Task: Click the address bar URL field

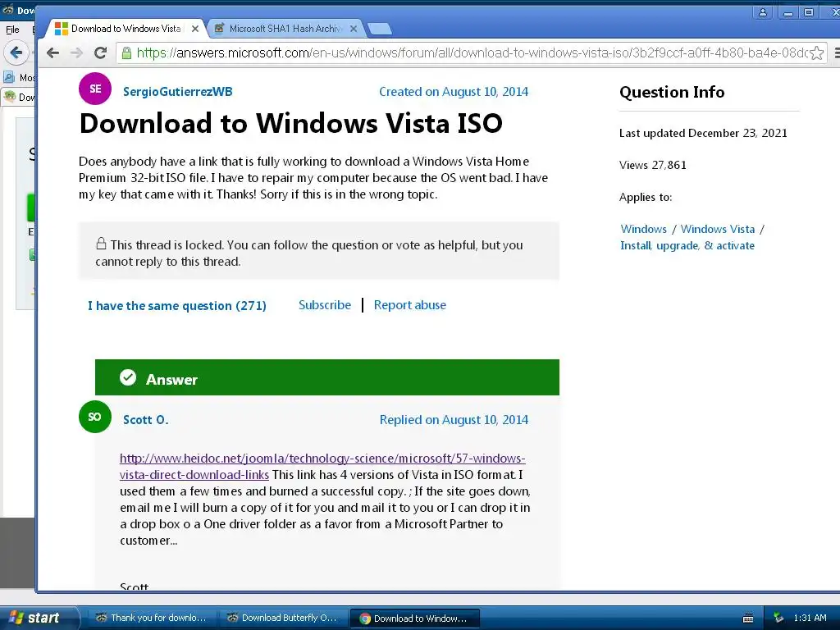Action: [472, 52]
